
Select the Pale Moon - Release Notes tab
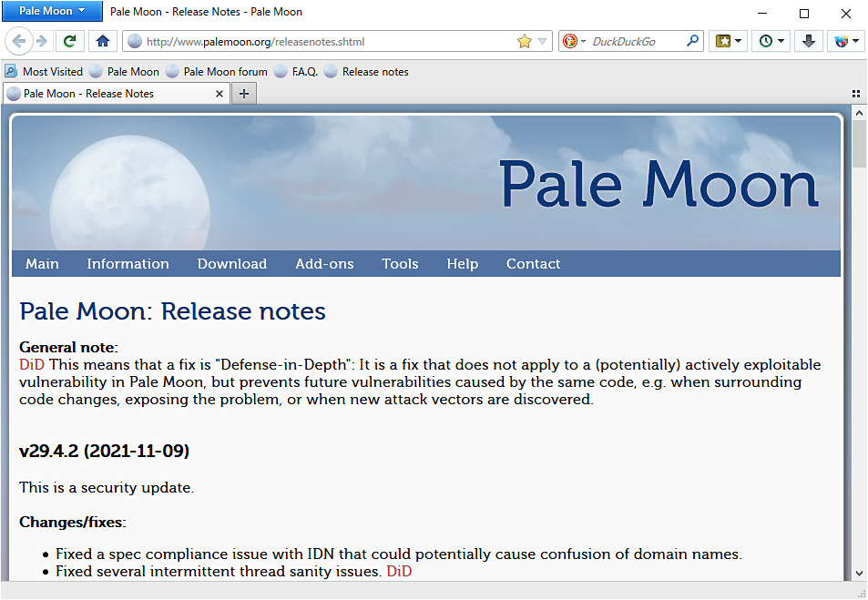(x=109, y=93)
